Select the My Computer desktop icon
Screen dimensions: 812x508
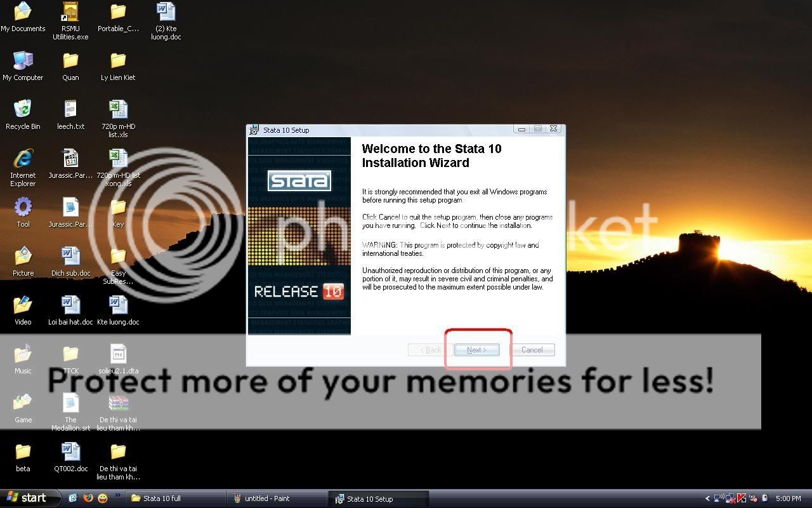[23, 66]
